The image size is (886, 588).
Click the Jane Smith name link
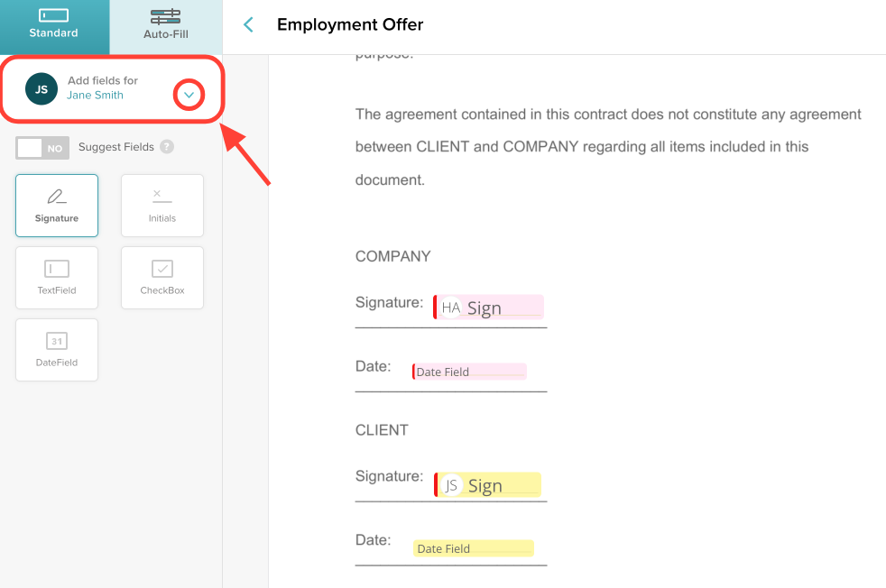tap(95, 96)
